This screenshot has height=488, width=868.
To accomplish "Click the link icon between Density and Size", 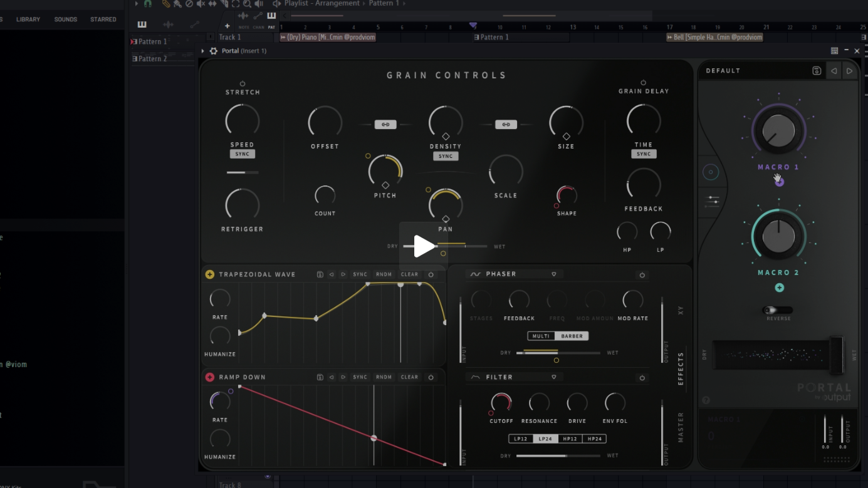I will pyautogui.click(x=506, y=125).
